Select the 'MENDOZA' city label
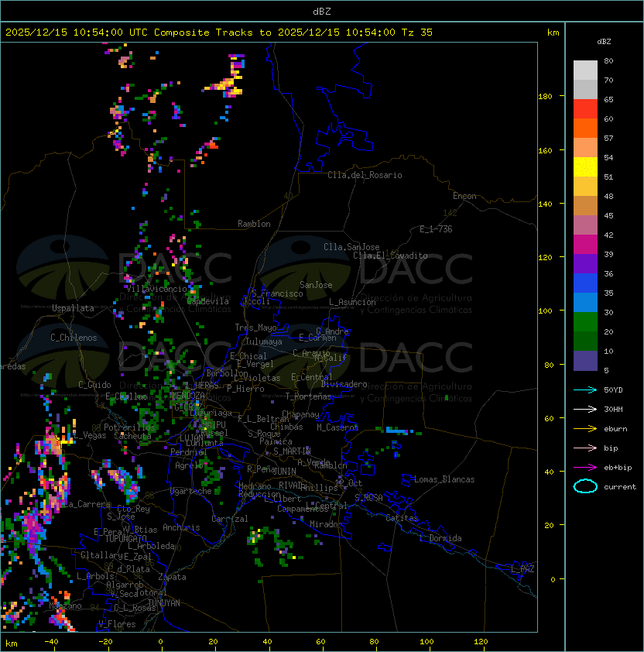The image size is (644, 652). pyautogui.click(x=188, y=395)
